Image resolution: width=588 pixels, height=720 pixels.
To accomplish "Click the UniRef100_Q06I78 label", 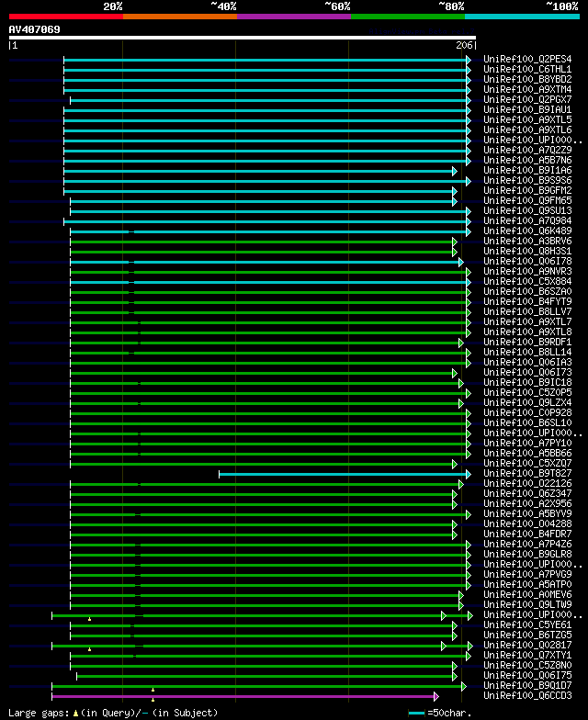I will pos(527,261).
